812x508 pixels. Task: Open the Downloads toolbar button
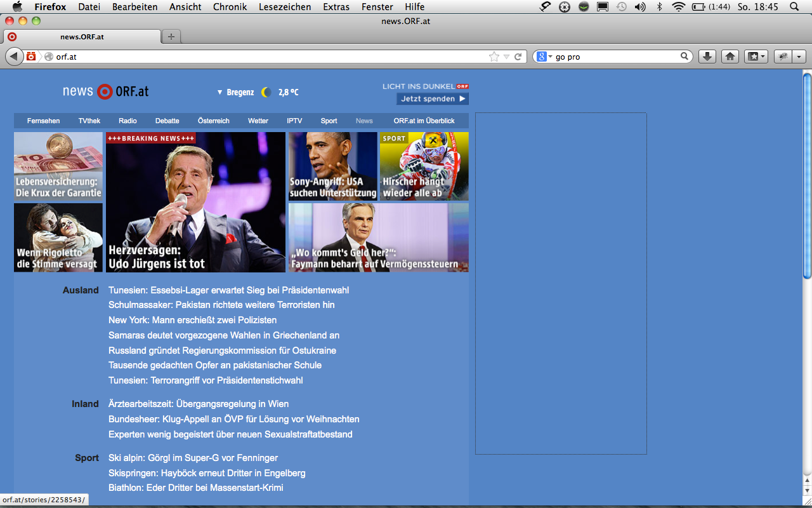(x=707, y=57)
